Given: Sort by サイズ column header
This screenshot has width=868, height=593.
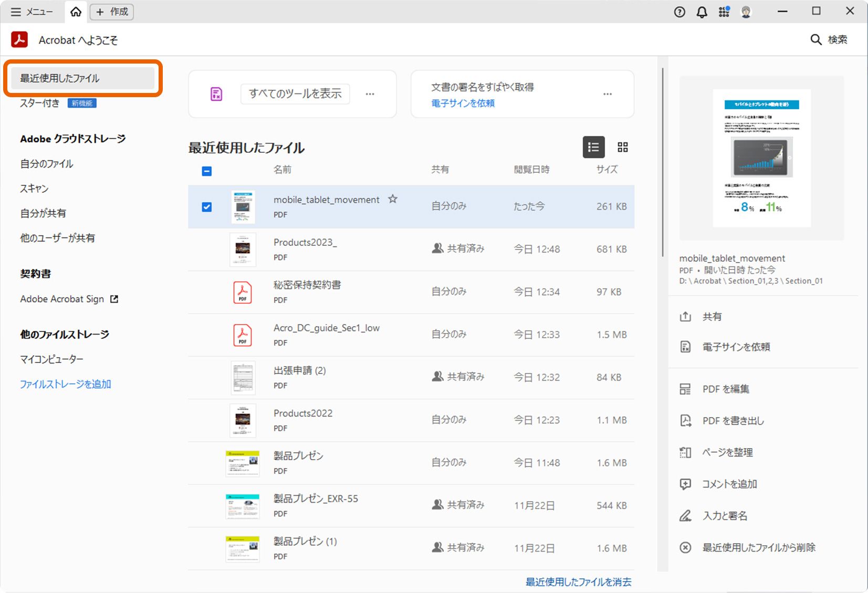Looking at the screenshot, I should pos(607,170).
